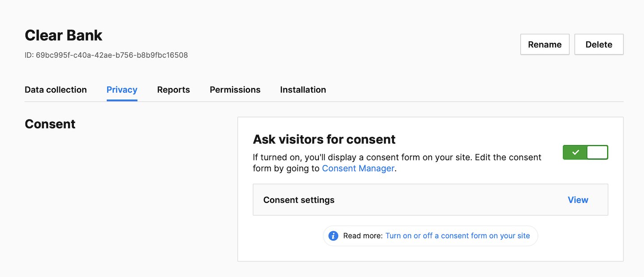Screen dimensions: 644x277
Task: Open the Consent Manager link
Action: click(358, 168)
